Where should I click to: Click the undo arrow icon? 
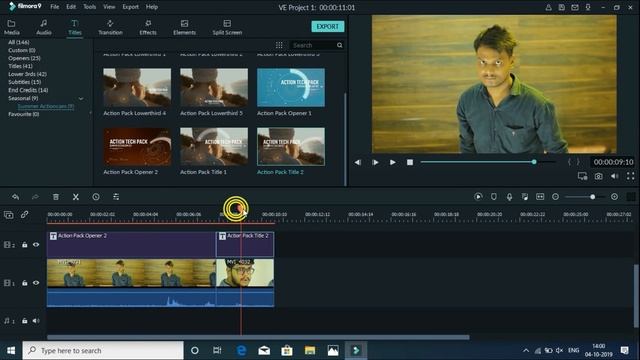[x=16, y=197]
